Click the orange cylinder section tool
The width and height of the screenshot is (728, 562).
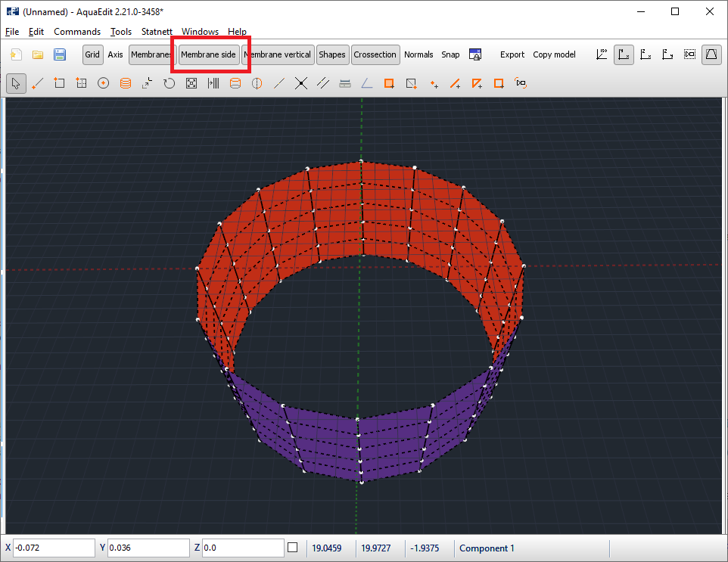[235, 83]
